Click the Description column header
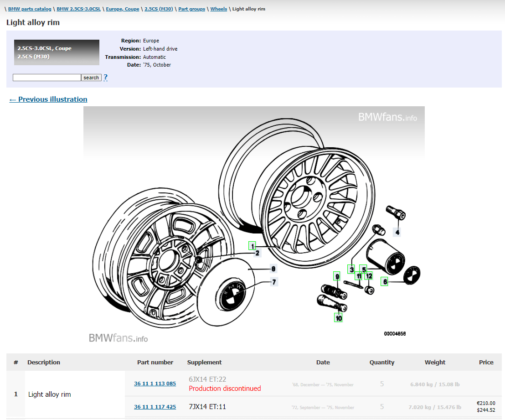Viewport: 505px width, 420px height. click(44, 362)
